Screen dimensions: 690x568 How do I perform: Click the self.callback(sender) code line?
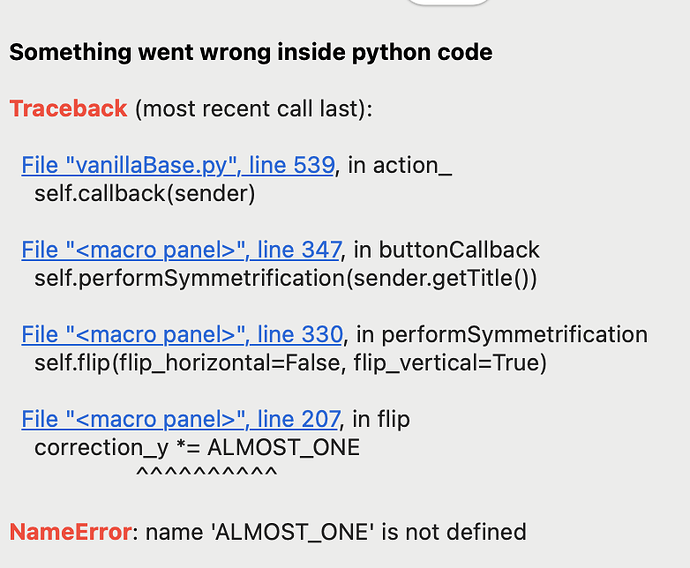click(x=145, y=193)
